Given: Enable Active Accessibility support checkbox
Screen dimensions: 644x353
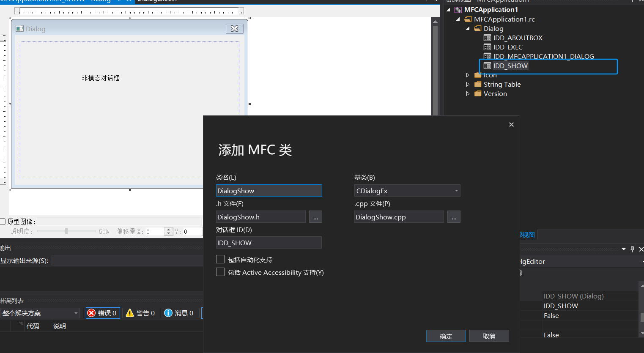Looking at the screenshot, I should (x=220, y=272).
